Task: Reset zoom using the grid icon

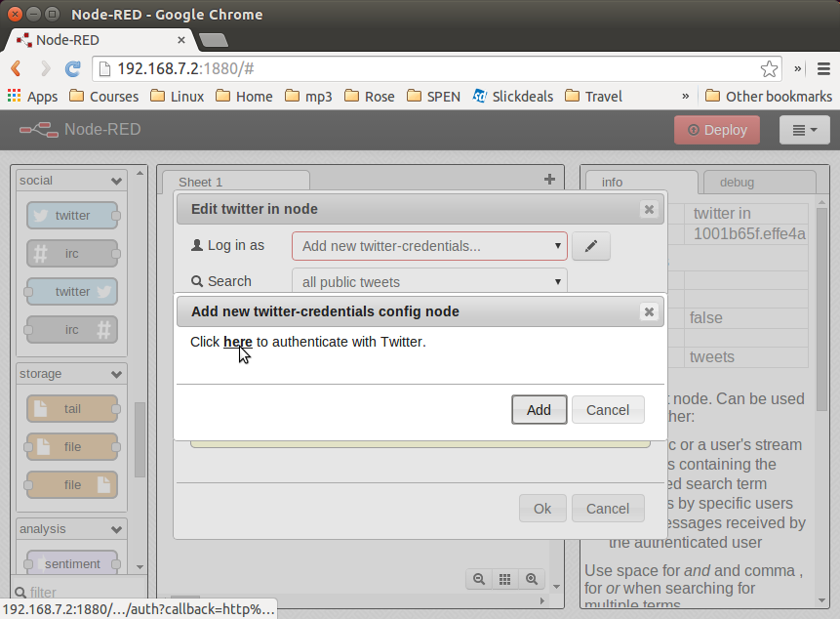Action: coord(504,578)
